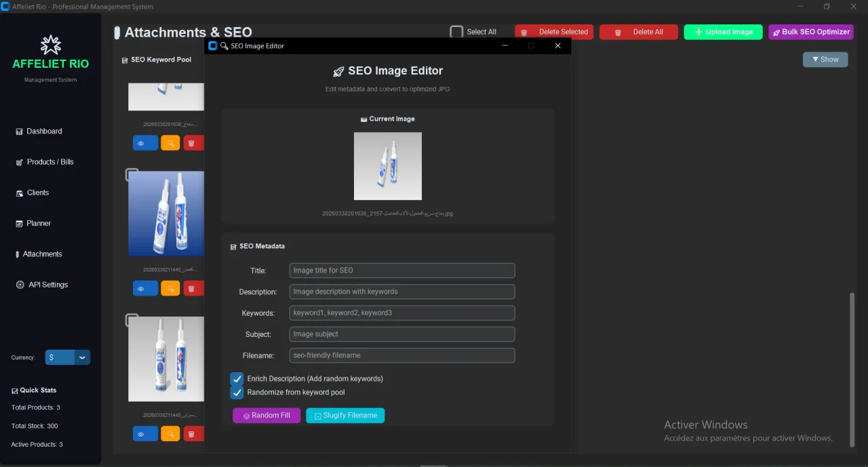Click the red trash icon under the second thumbnail
The width and height of the screenshot is (868, 467).
point(191,289)
